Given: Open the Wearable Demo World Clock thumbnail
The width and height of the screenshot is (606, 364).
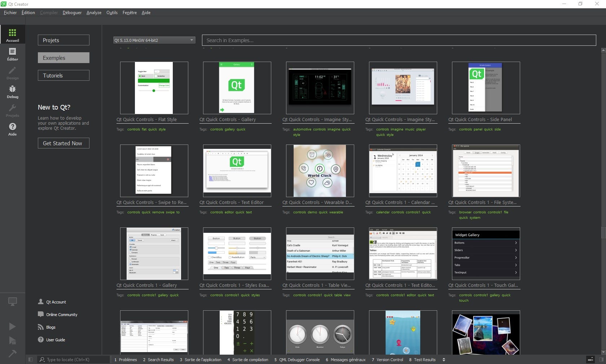Looking at the screenshot, I should click(x=320, y=171).
